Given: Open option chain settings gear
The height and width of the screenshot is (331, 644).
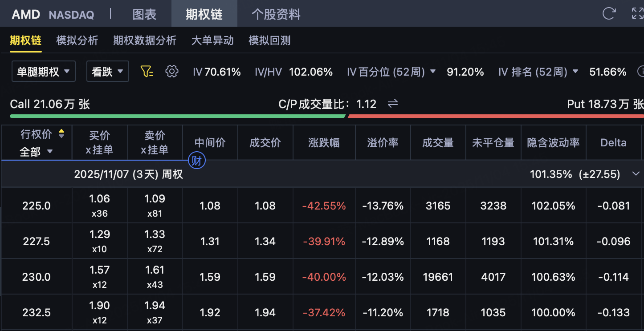Looking at the screenshot, I should (171, 72).
